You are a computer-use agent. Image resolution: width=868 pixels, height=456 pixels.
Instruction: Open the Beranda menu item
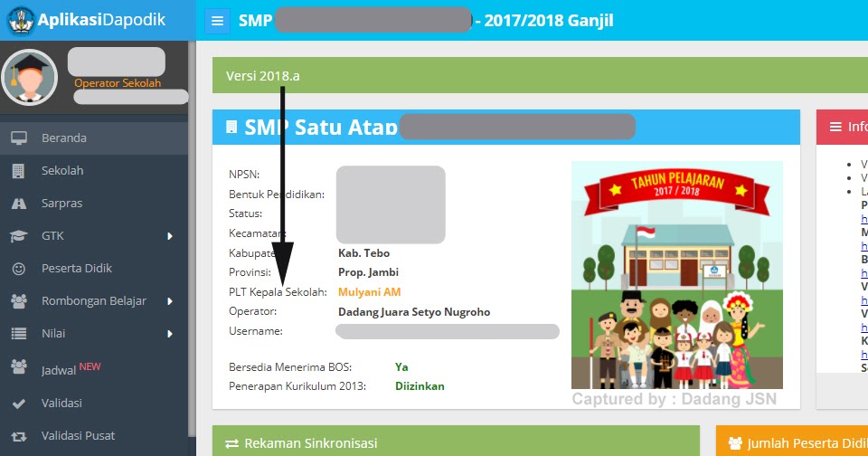(x=93, y=138)
